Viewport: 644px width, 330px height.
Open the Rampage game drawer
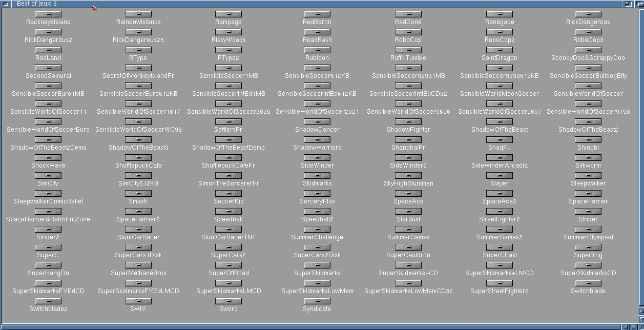(x=228, y=14)
